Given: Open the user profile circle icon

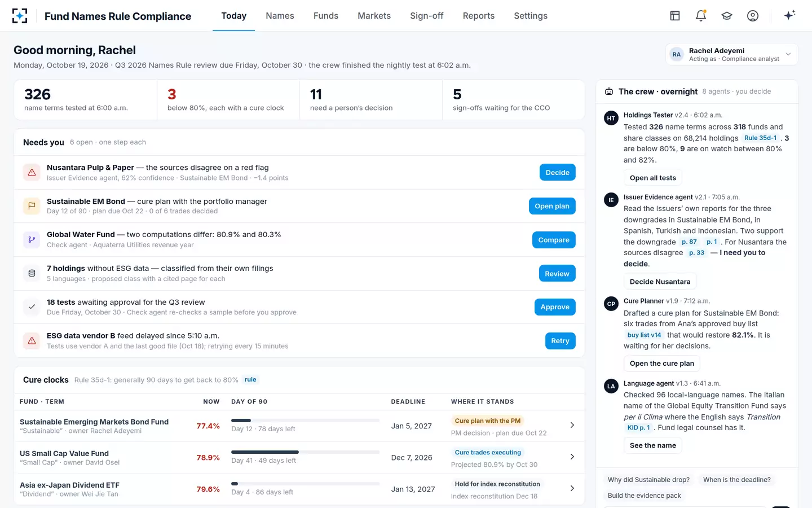Looking at the screenshot, I should click(753, 16).
